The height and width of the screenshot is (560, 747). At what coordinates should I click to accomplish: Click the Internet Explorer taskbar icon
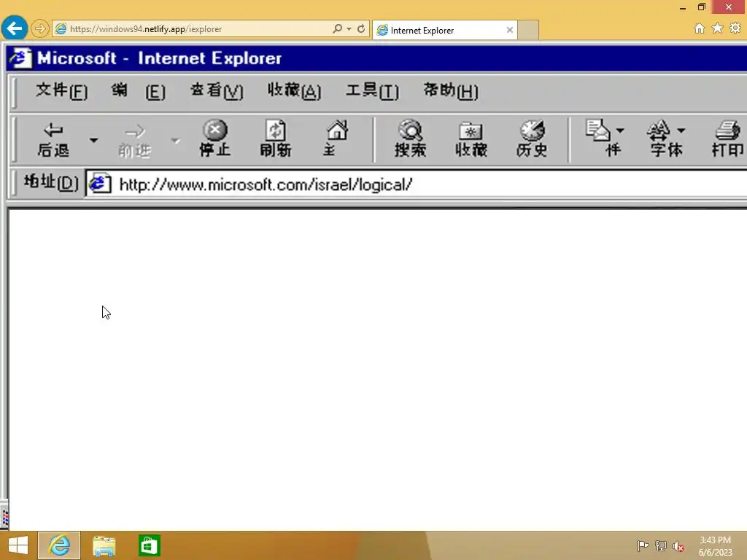pos(59,545)
